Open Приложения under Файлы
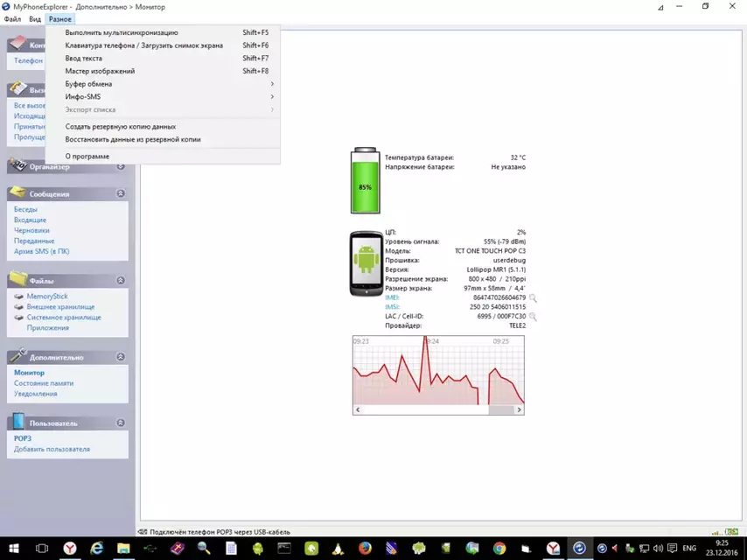The width and height of the screenshot is (747, 560). 47,328
